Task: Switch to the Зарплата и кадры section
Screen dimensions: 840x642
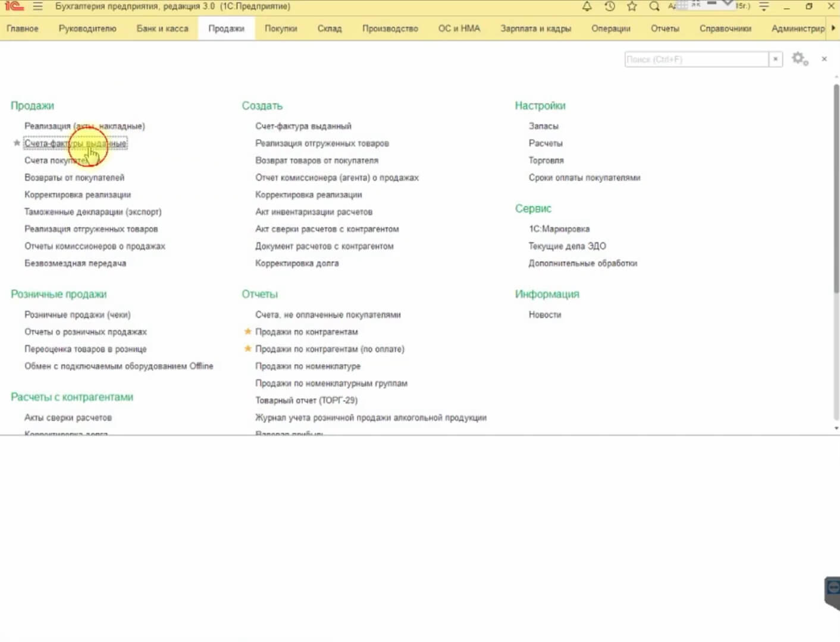Action: (x=536, y=29)
